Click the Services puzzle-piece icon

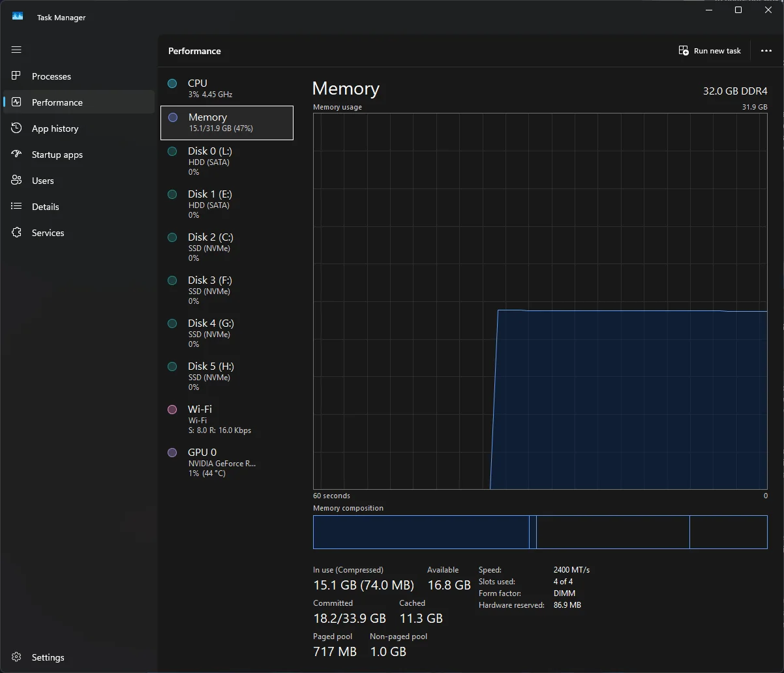point(16,233)
